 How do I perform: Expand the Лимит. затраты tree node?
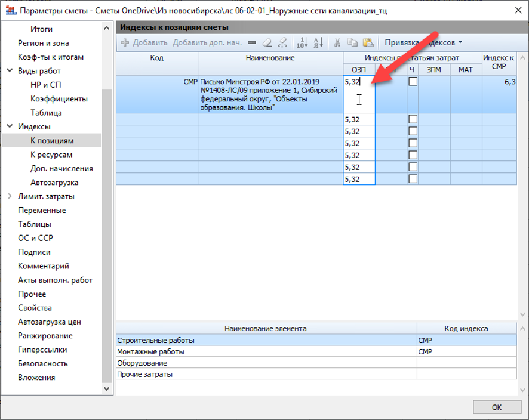click(x=10, y=196)
